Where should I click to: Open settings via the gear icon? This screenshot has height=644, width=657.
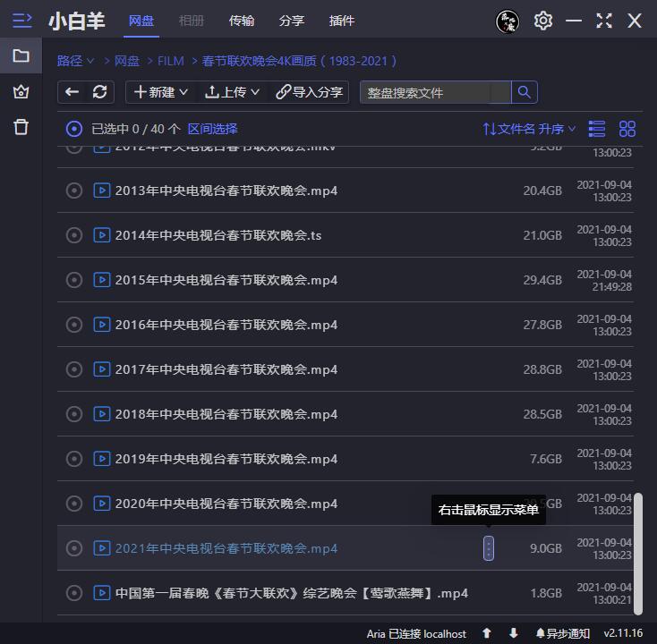click(543, 21)
